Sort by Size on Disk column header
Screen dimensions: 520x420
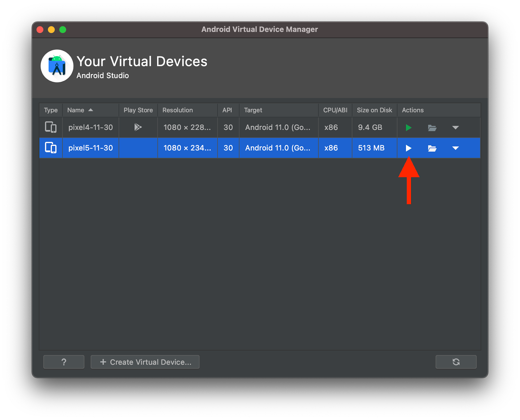374,110
